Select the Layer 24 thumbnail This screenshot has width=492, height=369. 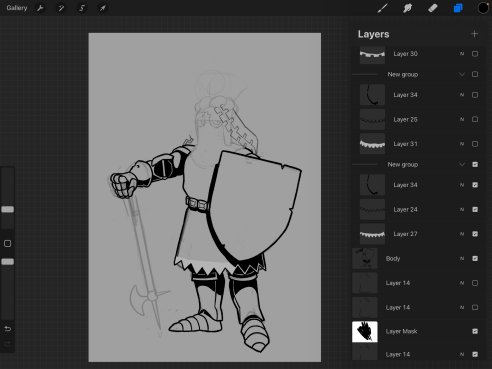(372, 209)
